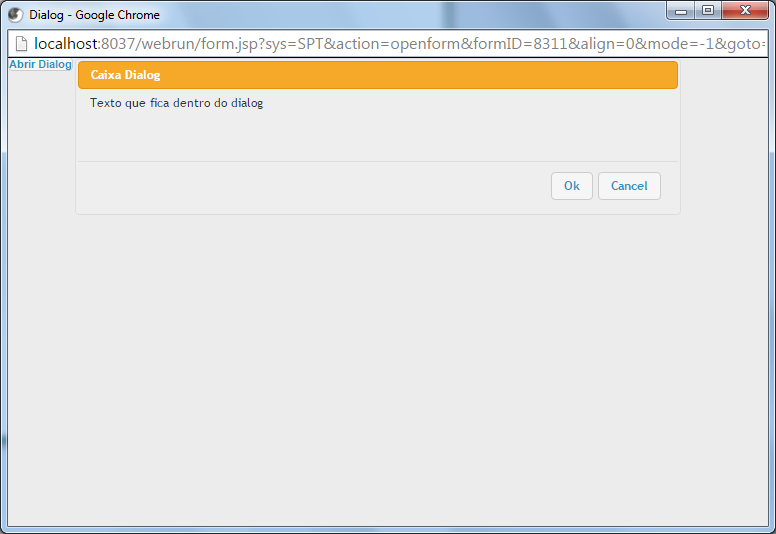Maximize the Dialog Chrome window
The image size is (776, 534).
point(708,11)
